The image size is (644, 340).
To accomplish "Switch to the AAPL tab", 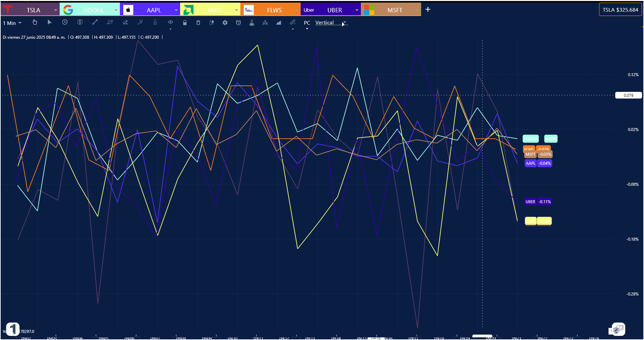I will click(153, 10).
